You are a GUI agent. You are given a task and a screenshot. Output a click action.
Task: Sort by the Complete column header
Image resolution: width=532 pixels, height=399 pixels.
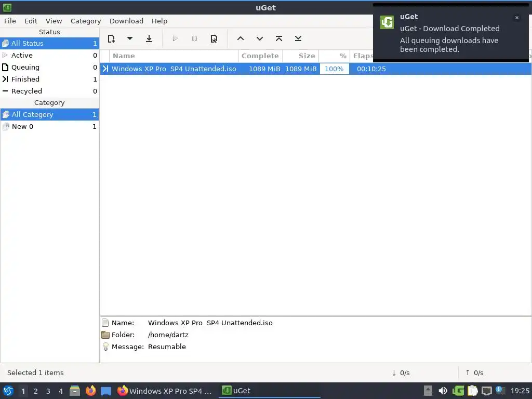tap(260, 56)
